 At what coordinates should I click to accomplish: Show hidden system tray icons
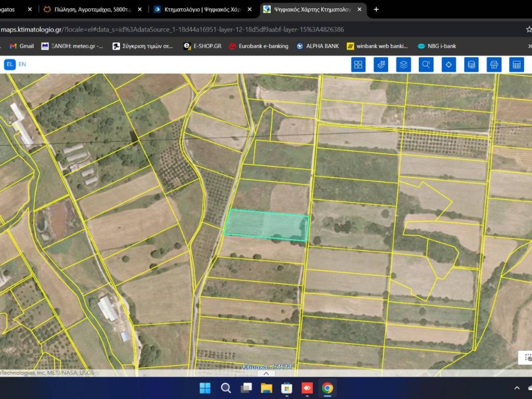[517, 388]
